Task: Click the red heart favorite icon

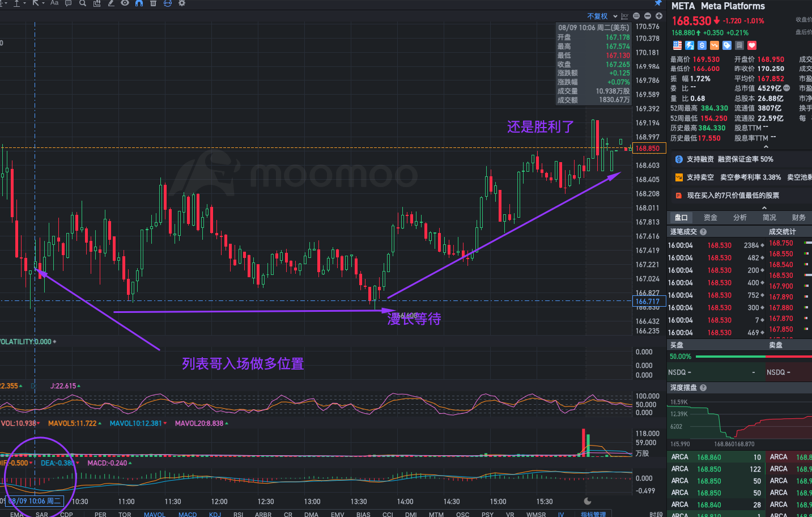Action: coord(752,45)
